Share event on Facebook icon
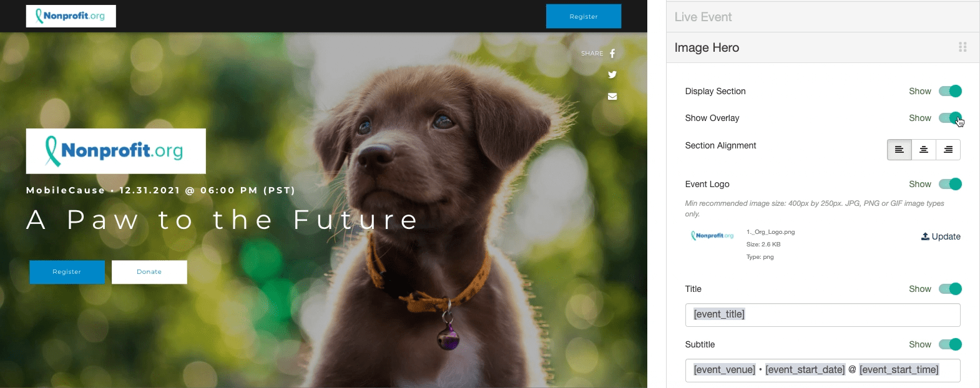 click(x=612, y=54)
